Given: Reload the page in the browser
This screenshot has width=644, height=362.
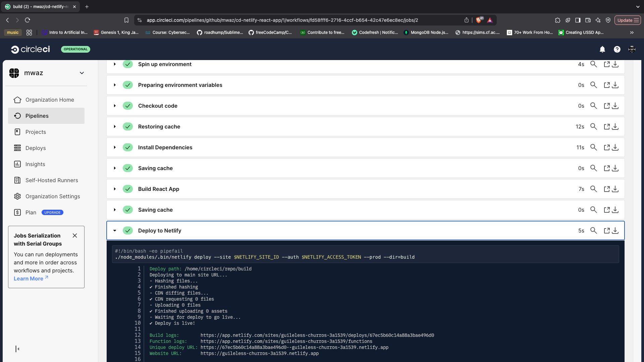Looking at the screenshot, I should point(28,20).
